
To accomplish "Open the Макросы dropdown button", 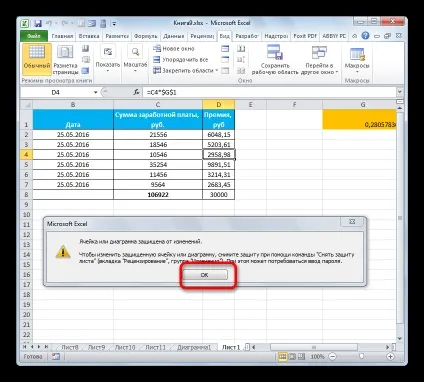I will click(357, 60).
